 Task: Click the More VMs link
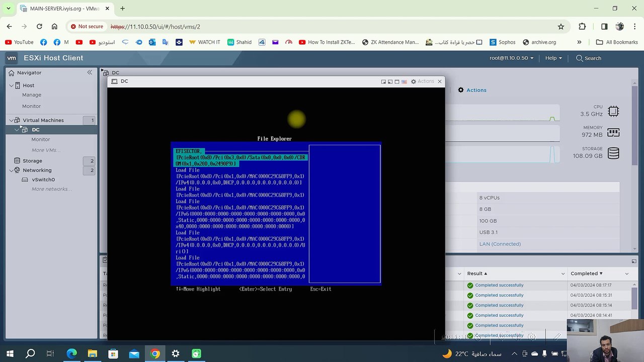pos(46,150)
